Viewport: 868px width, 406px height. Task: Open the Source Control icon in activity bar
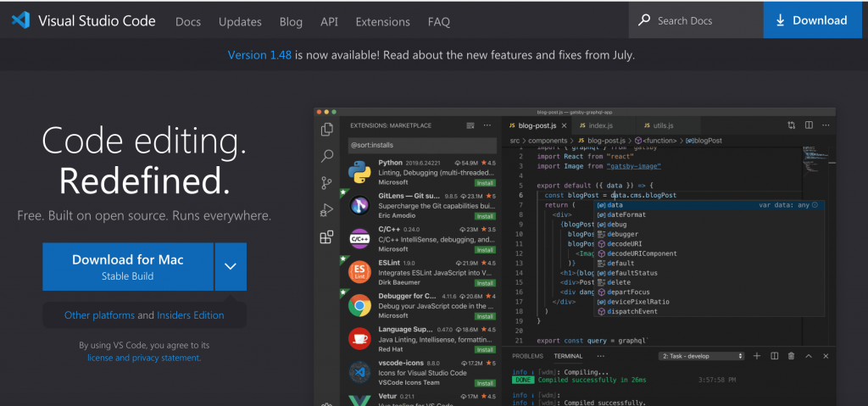tap(326, 183)
